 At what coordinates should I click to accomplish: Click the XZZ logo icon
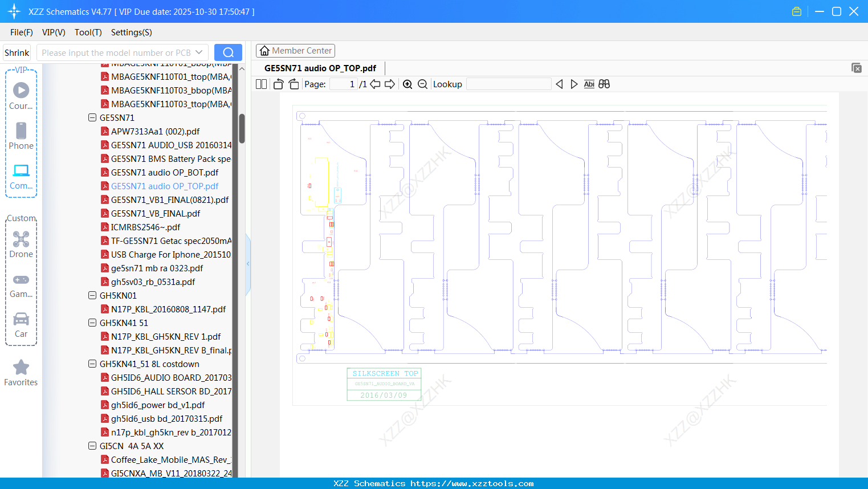tap(14, 11)
